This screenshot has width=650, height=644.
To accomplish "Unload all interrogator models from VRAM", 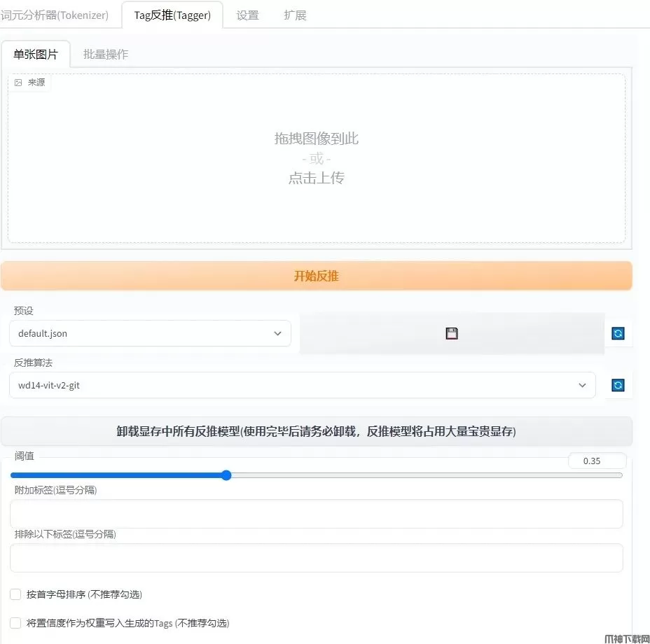I will pos(316,431).
